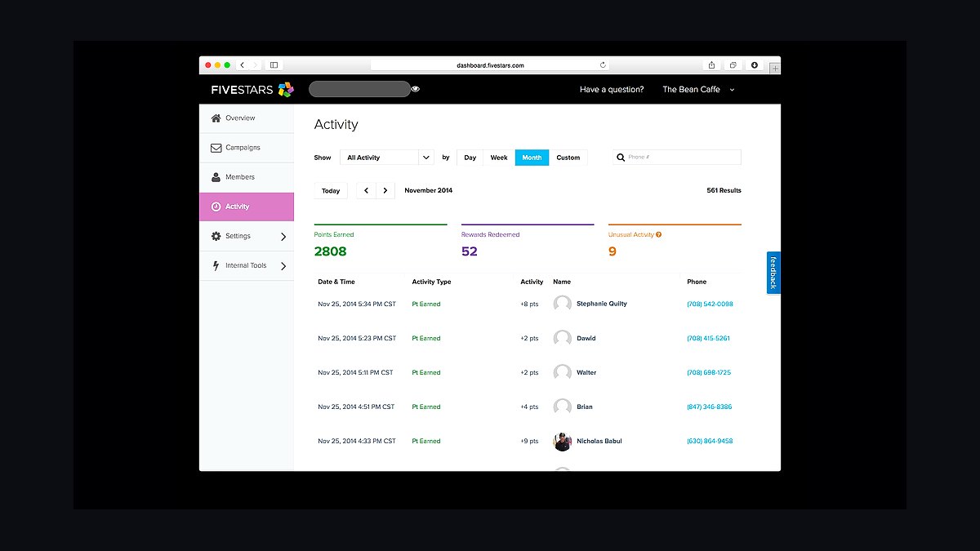Image resolution: width=980 pixels, height=551 pixels.
Task: Expand the Internal Tools submenu arrow
Action: (x=283, y=266)
